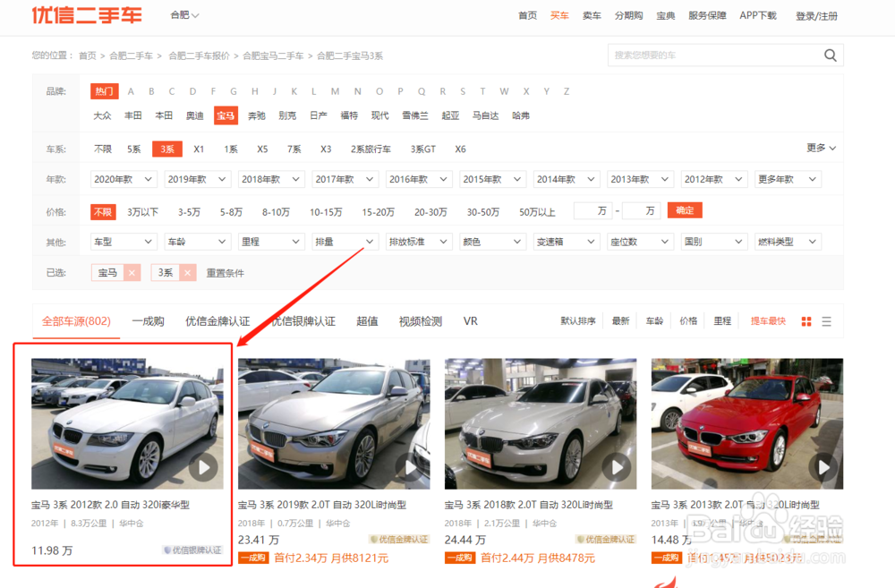Viewport: 895px width, 588px height.
Task: Open 分期购 in top navigation
Action: tap(628, 16)
